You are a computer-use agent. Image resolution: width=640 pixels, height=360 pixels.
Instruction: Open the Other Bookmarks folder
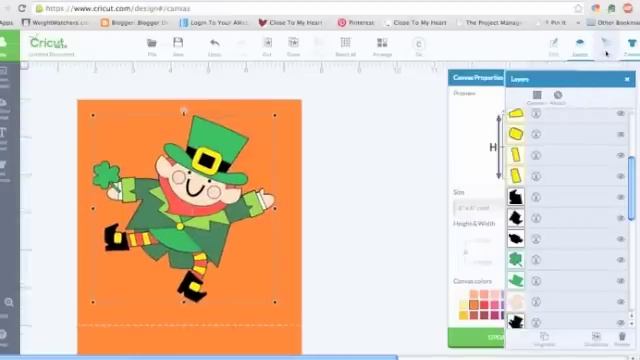click(x=613, y=23)
